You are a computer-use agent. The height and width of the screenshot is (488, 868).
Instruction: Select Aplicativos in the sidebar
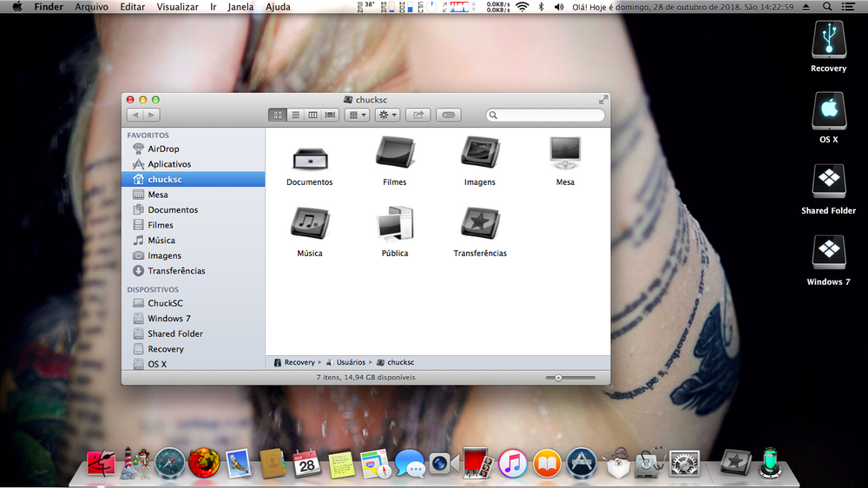(x=168, y=164)
